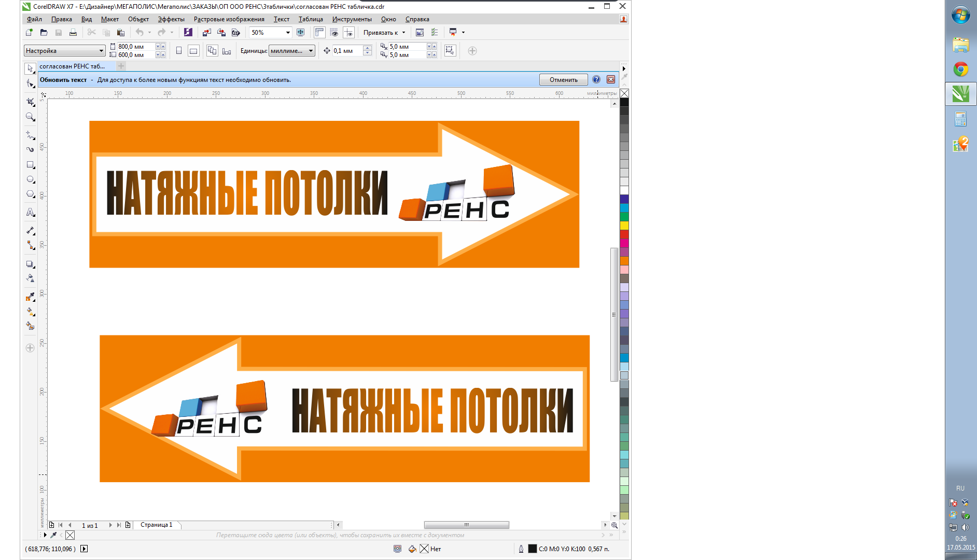
Task: Expand the 'Привязать к' snap dropdown
Action: tap(403, 32)
